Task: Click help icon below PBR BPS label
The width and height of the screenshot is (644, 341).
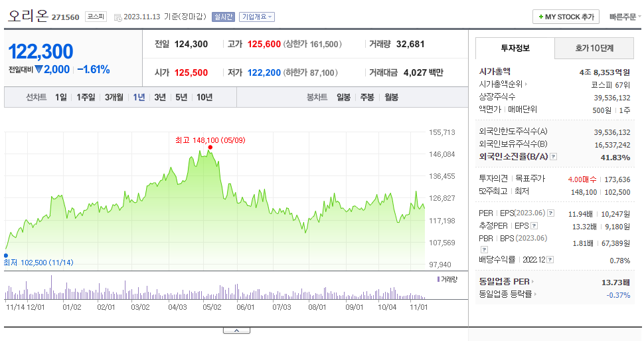Action: (x=484, y=249)
